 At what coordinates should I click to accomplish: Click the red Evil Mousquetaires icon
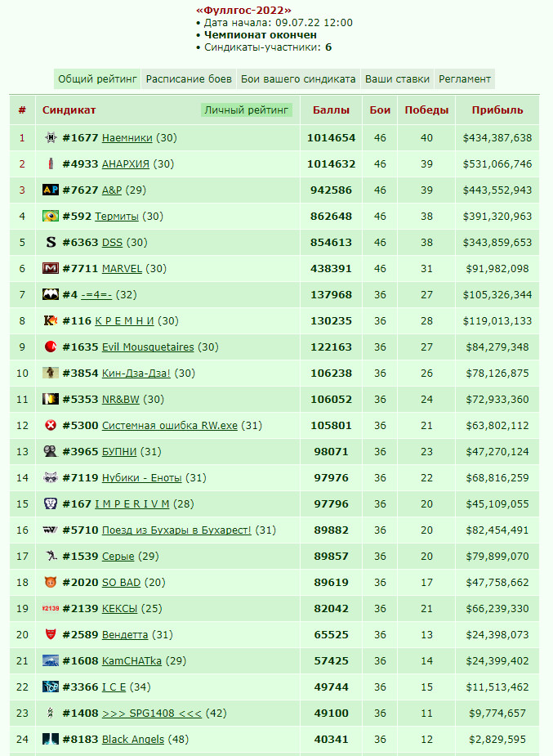[51, 347]
